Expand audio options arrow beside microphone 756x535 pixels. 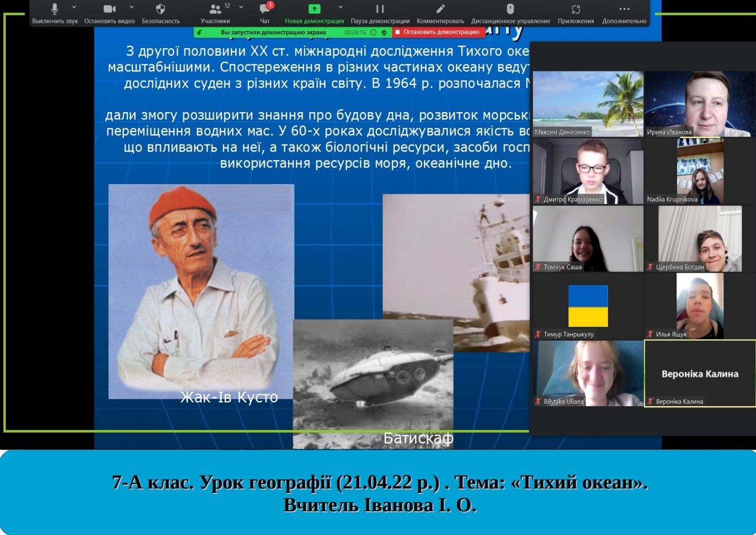[74, 8]
